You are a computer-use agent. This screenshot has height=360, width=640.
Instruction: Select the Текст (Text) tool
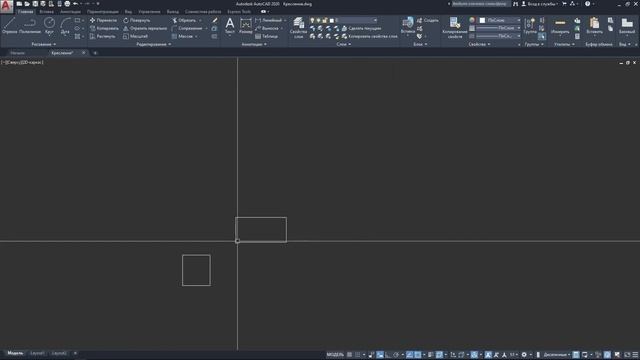230,26
